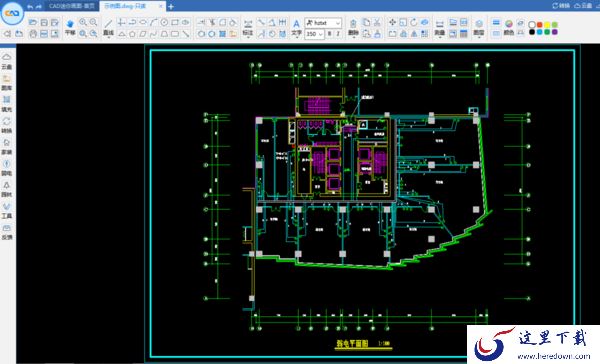Click the Convert (转换) button in title bar
The image size is (600, 364).
tap(561, 6)
